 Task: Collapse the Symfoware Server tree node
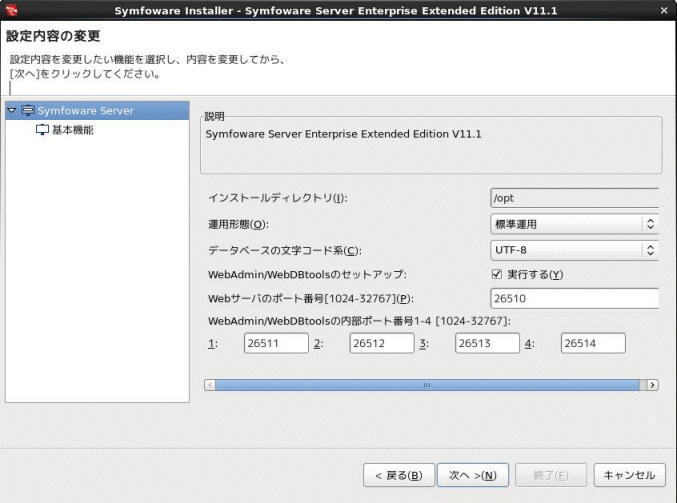tap(12, 111)
